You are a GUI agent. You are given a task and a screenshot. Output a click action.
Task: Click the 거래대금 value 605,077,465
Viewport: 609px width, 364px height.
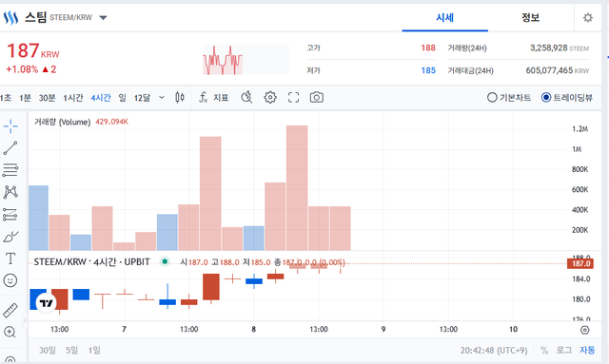point(549,70)
